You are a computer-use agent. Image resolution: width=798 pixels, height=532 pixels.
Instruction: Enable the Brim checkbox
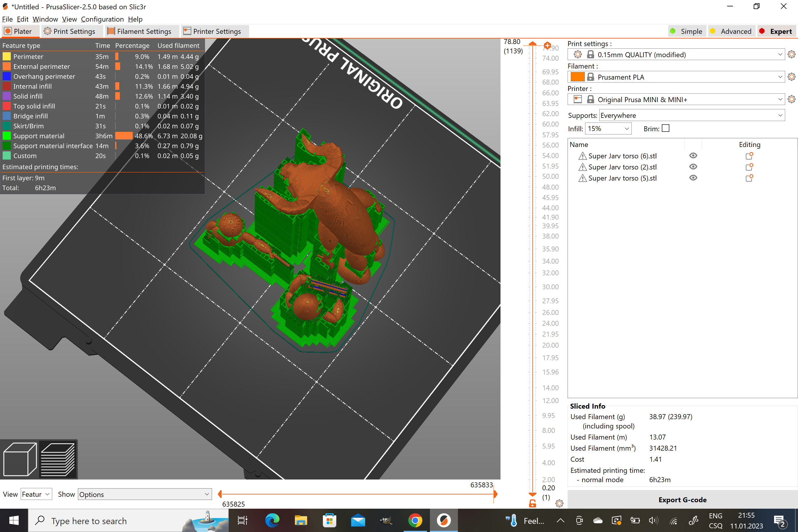tap(666, 128)
